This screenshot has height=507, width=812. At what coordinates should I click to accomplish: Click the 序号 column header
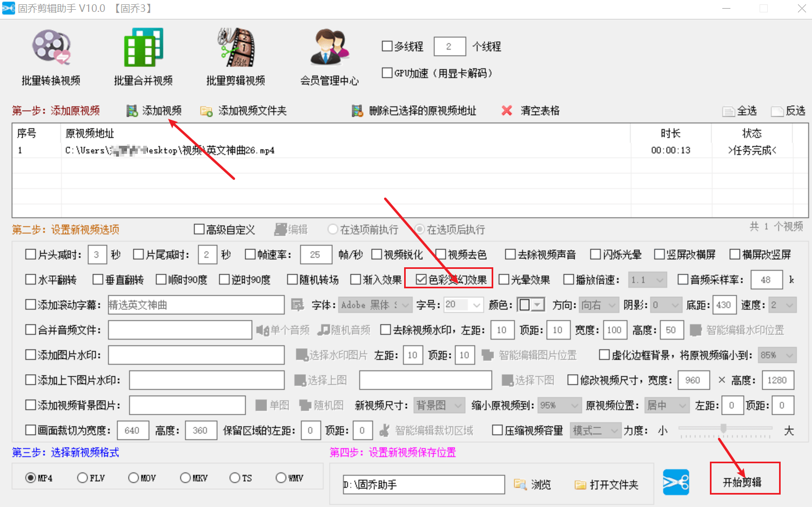tap(26, 133)
